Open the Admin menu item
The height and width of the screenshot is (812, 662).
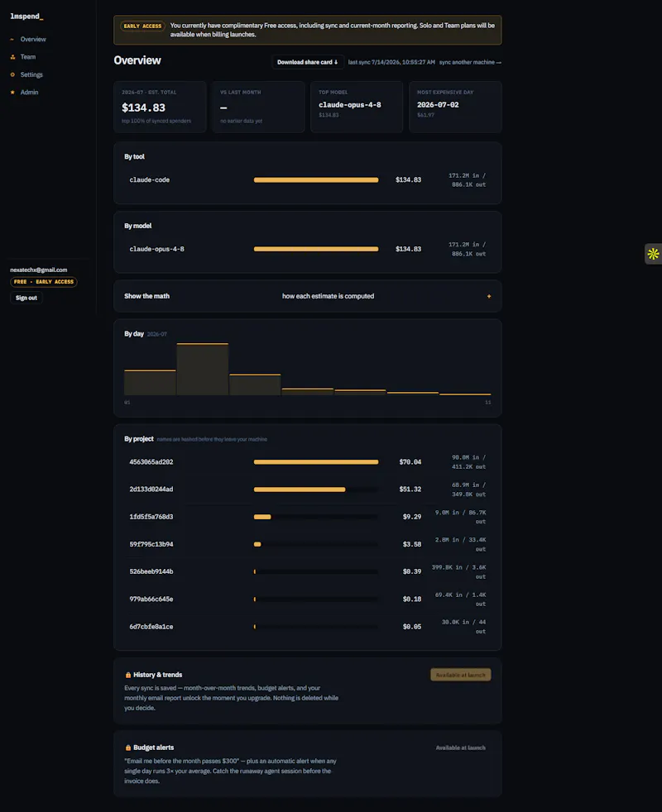(30, 92)
